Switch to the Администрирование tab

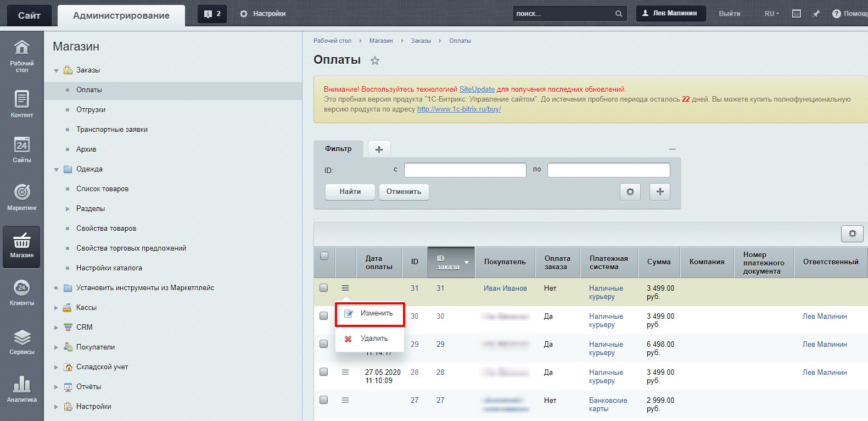click(x=121, y=15)
